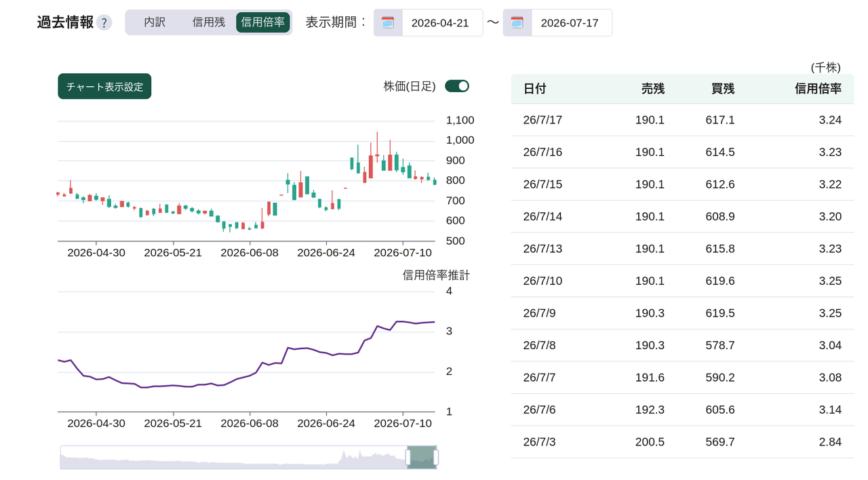Grab the left handle of range slider
Image resolution: width=868 pixels, height=480 pixels.
tap(408, 458)
